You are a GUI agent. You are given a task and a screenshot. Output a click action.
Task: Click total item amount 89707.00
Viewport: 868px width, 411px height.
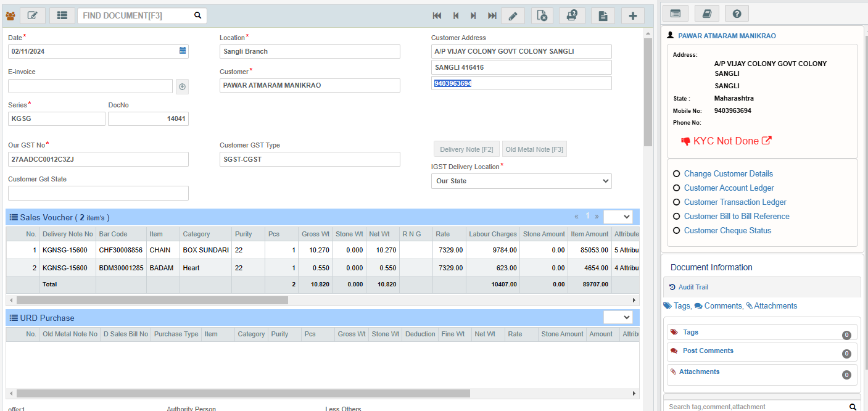pos(589,284)
